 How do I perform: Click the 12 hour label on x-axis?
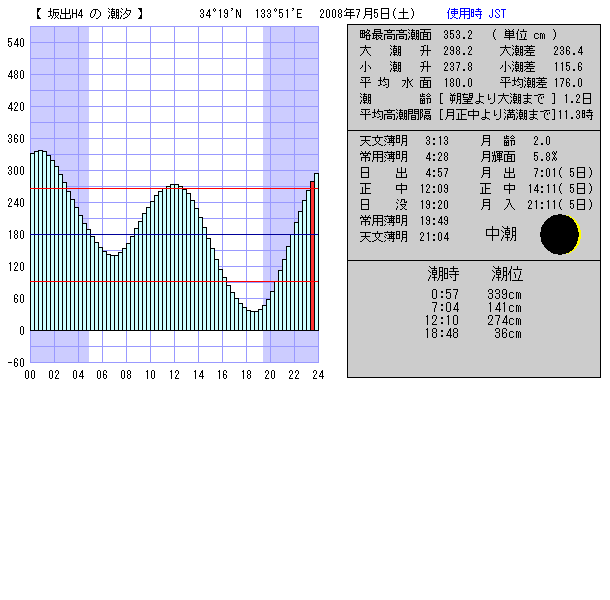tap(174, 375)
